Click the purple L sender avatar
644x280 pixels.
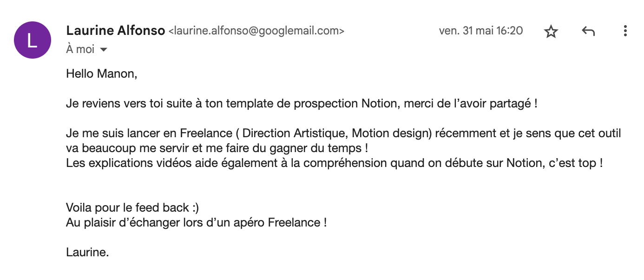[x=32, y=40]
